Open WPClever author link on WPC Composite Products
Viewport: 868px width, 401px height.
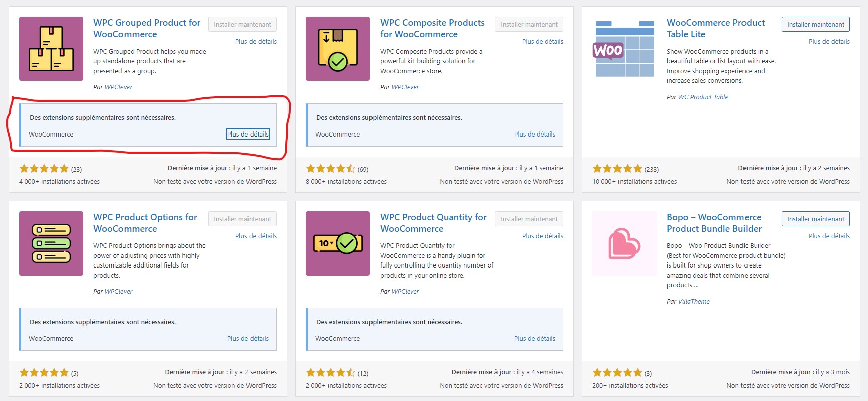click(405, 87)
